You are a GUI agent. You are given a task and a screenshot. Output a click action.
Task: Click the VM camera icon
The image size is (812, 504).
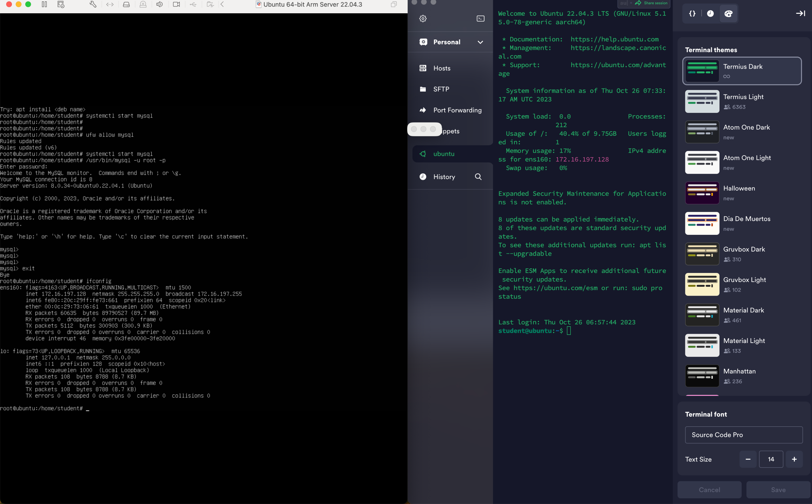point(176,4)
